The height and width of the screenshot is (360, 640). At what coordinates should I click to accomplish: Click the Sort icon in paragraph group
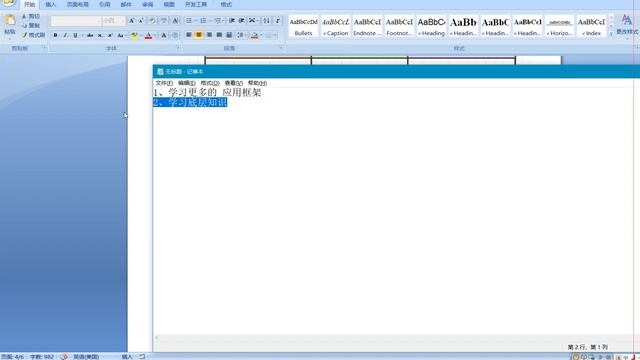[267, 21]
